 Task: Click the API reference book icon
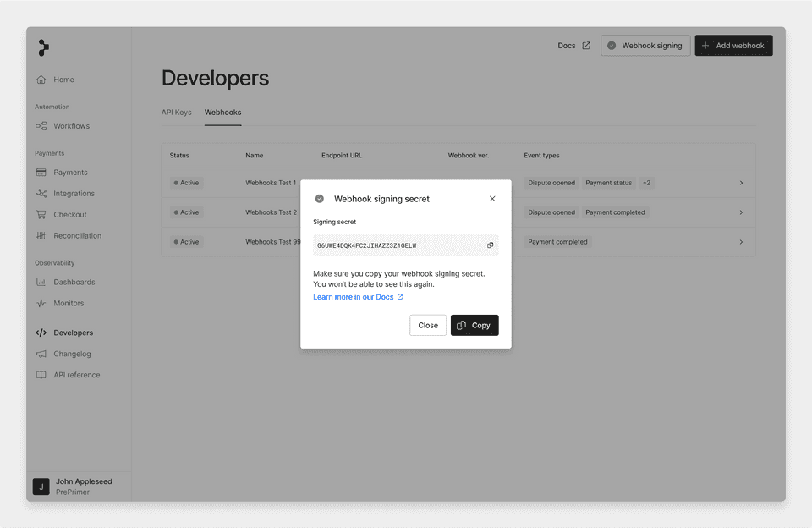coord(41,375)
